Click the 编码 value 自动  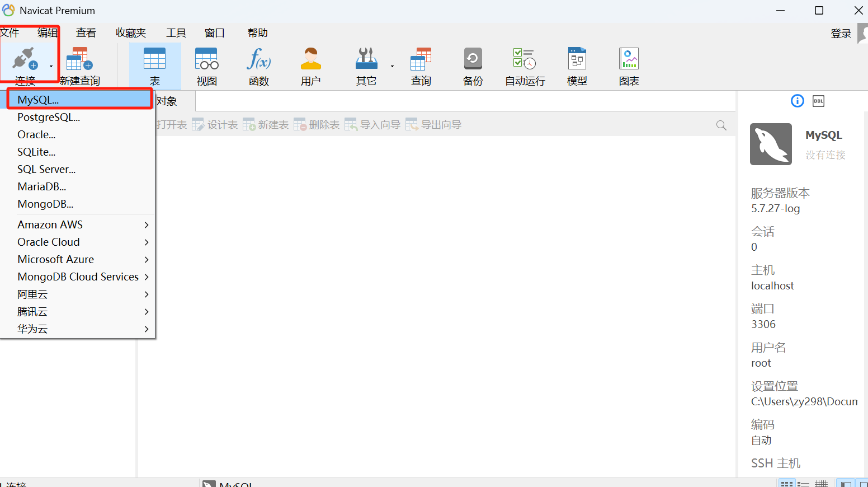(761, 441)
